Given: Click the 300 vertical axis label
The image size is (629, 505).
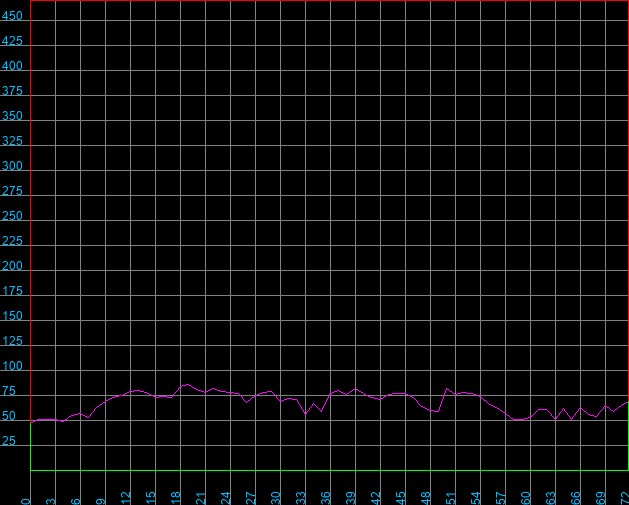Looking at the screenshot, I should click(12, 166).
